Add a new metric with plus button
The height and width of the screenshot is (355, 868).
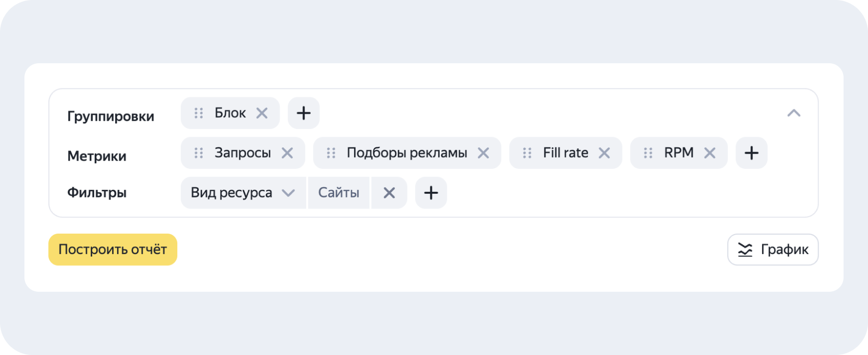[751, 153]
